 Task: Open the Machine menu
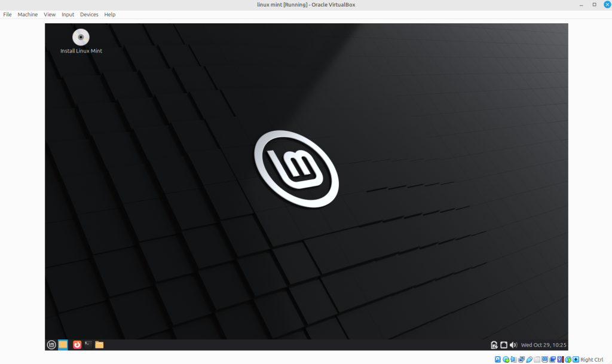(x=27, y=14)
